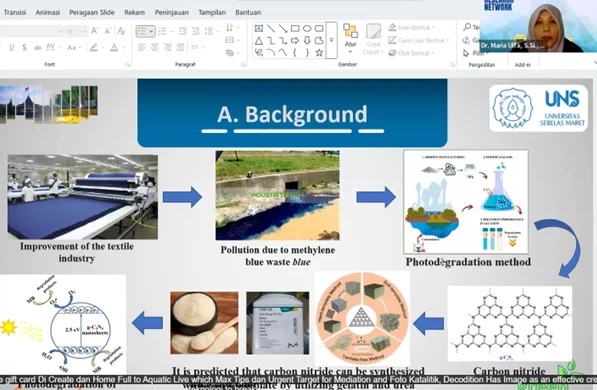The height and width of the screenshot is (390, 597).
Task: Toggle text shadow formatting
Action: click(x=24, y=48)
